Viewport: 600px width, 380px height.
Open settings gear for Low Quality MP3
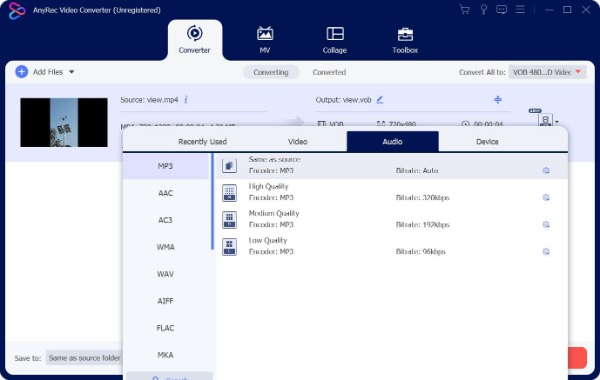click(546, 251)
